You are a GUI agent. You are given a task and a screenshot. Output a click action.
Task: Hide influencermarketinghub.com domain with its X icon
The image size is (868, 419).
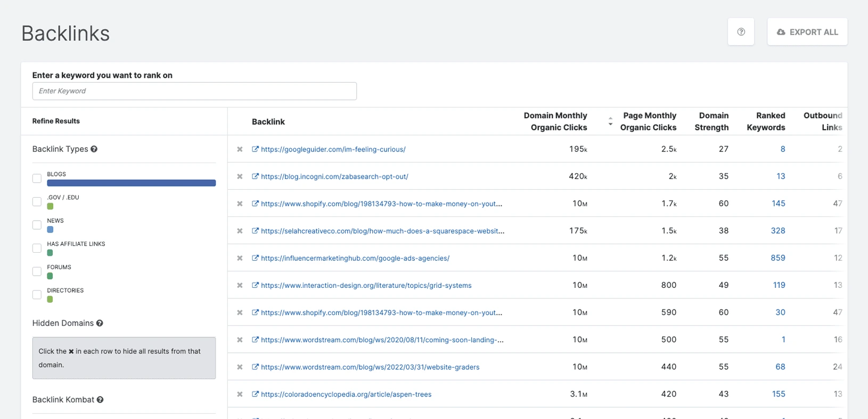tap(240, 258)
